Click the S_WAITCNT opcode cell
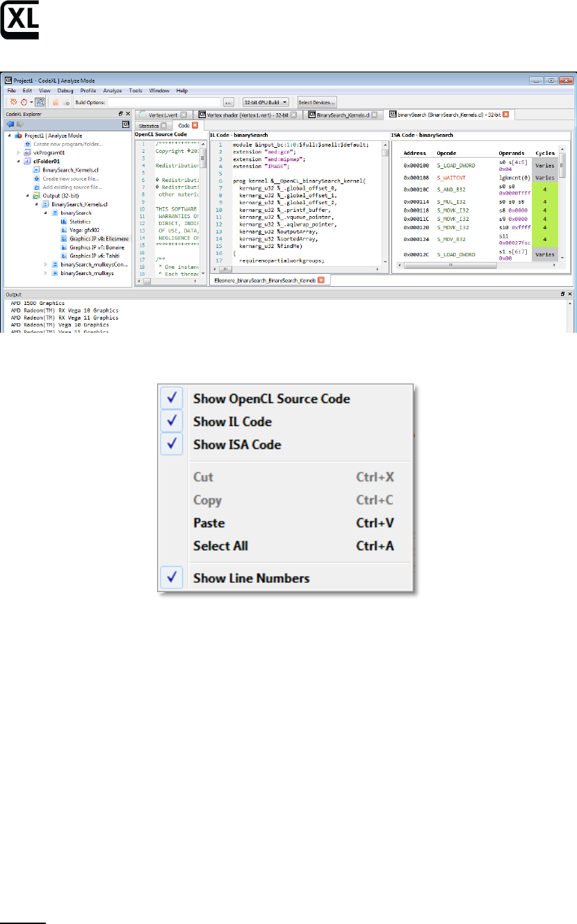Image resolution: width=577 pixels, height=924 pixels. [x=451, y=178]
